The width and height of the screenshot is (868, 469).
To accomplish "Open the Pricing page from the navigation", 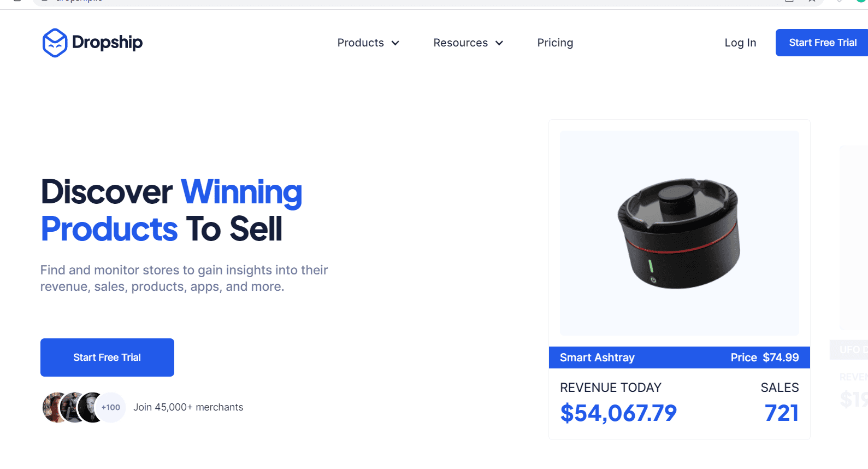I will point(555,43).
